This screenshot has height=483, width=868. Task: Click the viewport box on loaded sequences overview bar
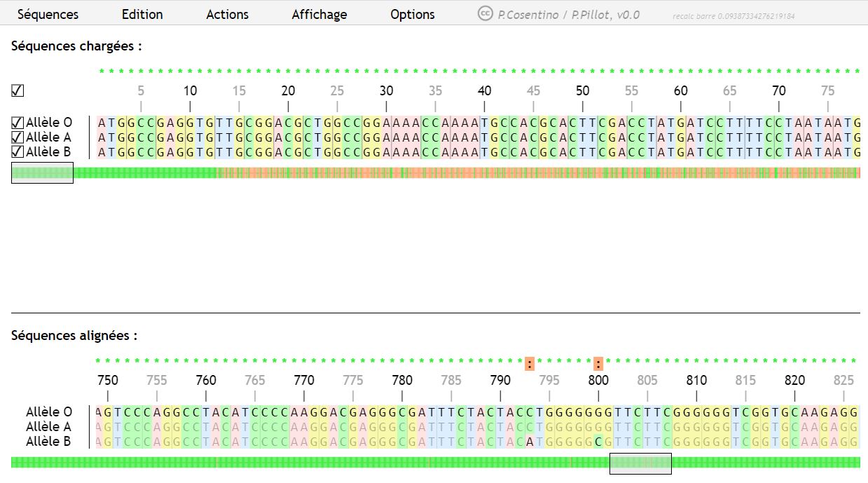click(42, 173)
